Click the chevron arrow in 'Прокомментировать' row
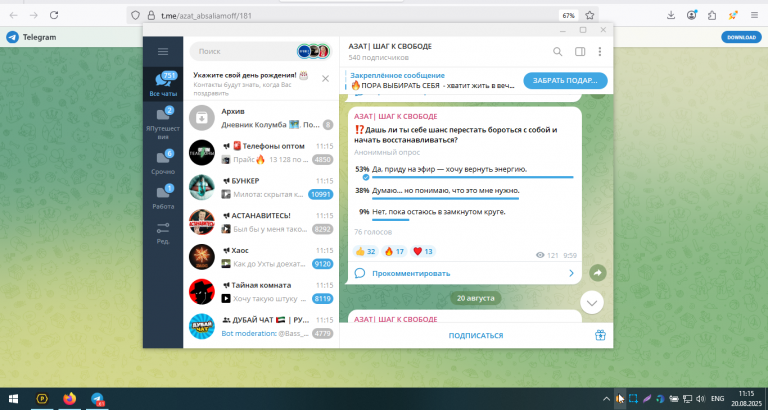This screenshot has height=410, width=768. (x=571, y=273)
